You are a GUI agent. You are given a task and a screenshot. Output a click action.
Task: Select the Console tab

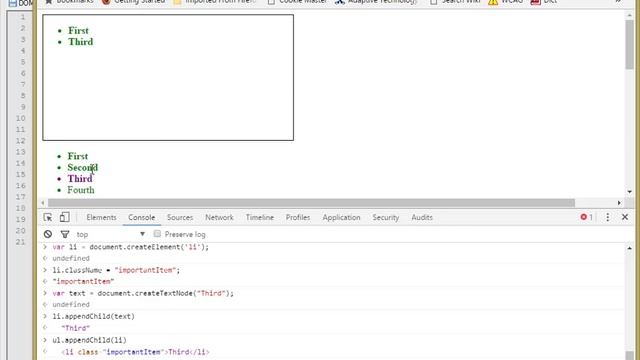(x=142, y=217)
